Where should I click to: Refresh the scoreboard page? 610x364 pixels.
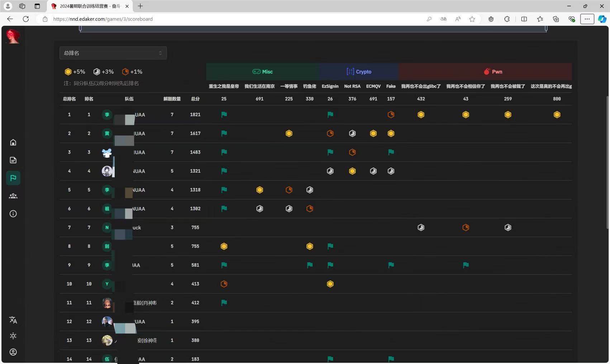click(26, 19)
